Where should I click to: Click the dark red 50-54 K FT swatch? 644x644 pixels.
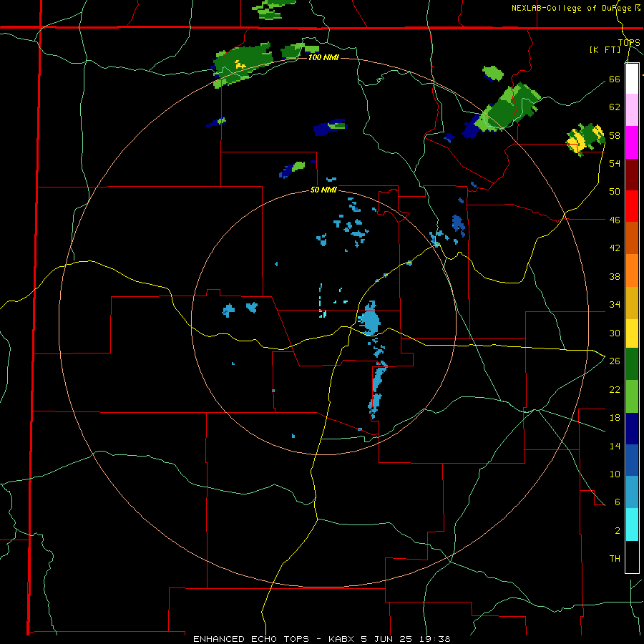pos(632,175)
